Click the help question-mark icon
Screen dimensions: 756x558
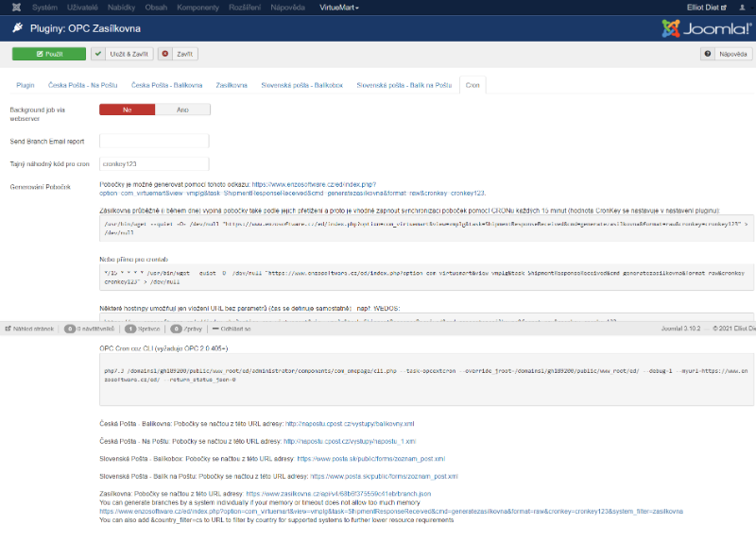pos(707,54)
